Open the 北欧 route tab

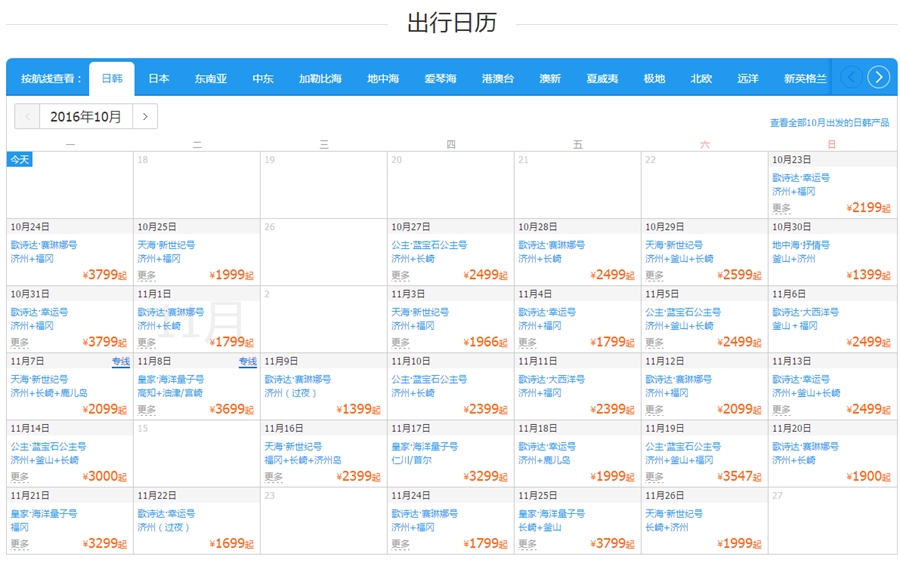[x=701, y=79]
